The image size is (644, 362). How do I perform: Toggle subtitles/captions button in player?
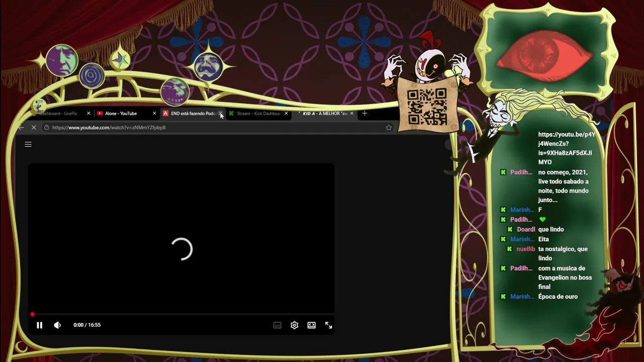pos(277,325)
